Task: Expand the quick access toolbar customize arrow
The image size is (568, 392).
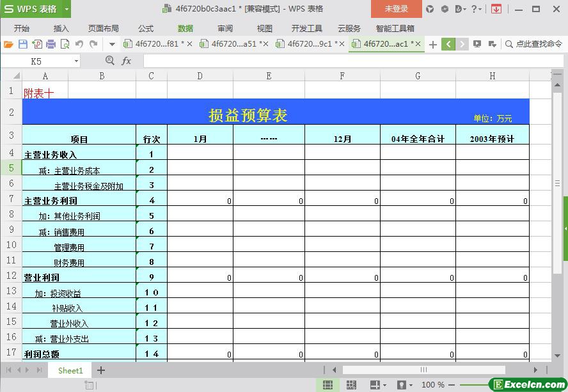Action: pyautogui.click(x=112, y=44)
